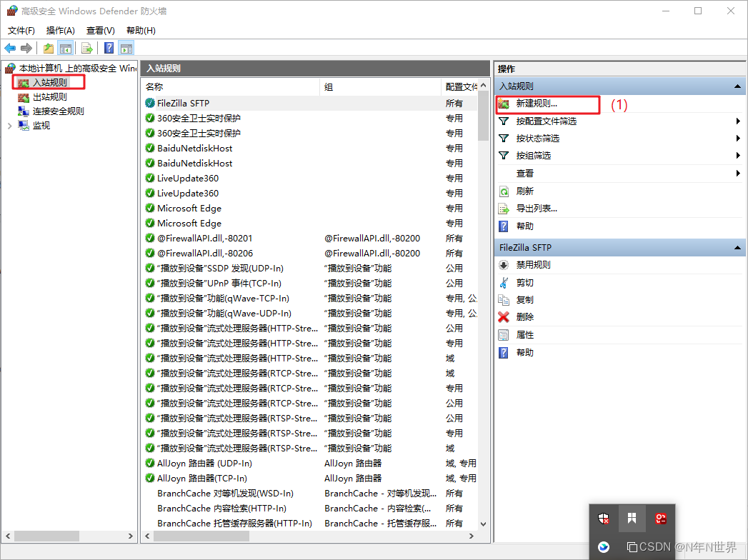
Task: Click the white bookmark-shaped tray icon
Action: [632, 519]
